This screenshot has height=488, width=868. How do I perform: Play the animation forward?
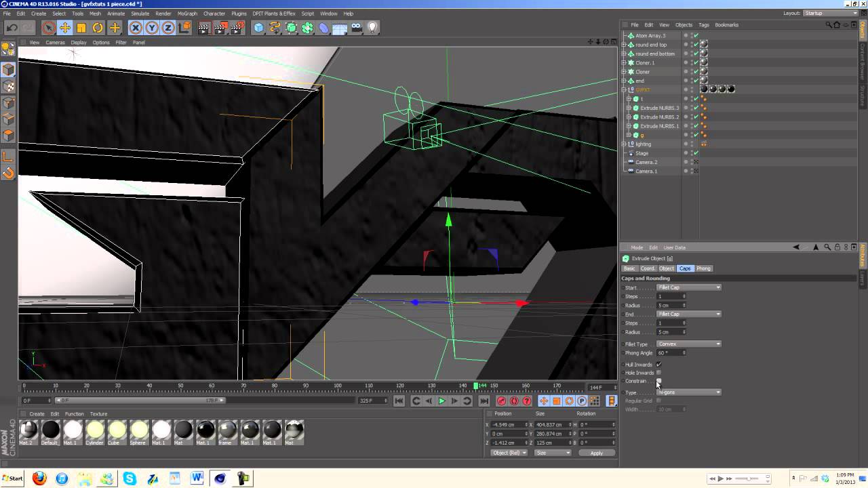click(441, 401)
